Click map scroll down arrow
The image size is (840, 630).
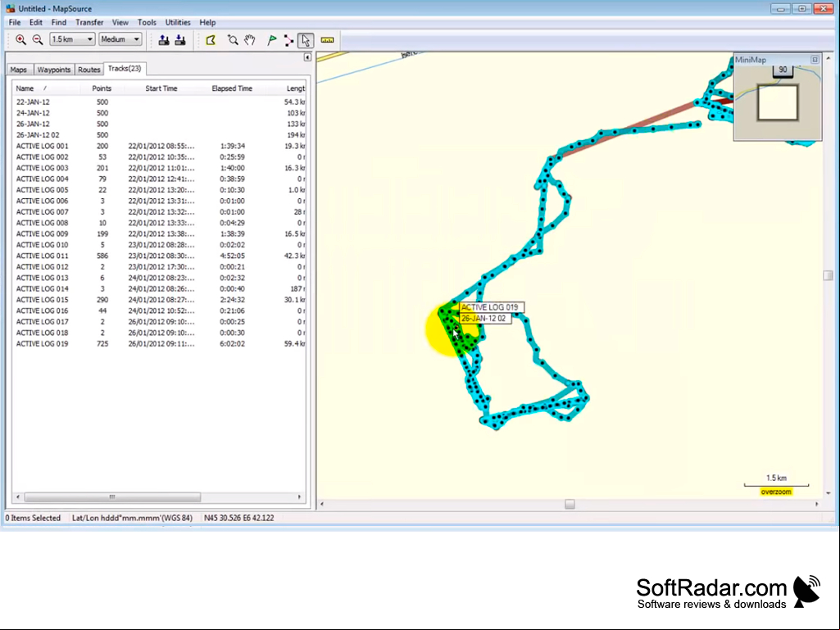coord(829,493)
